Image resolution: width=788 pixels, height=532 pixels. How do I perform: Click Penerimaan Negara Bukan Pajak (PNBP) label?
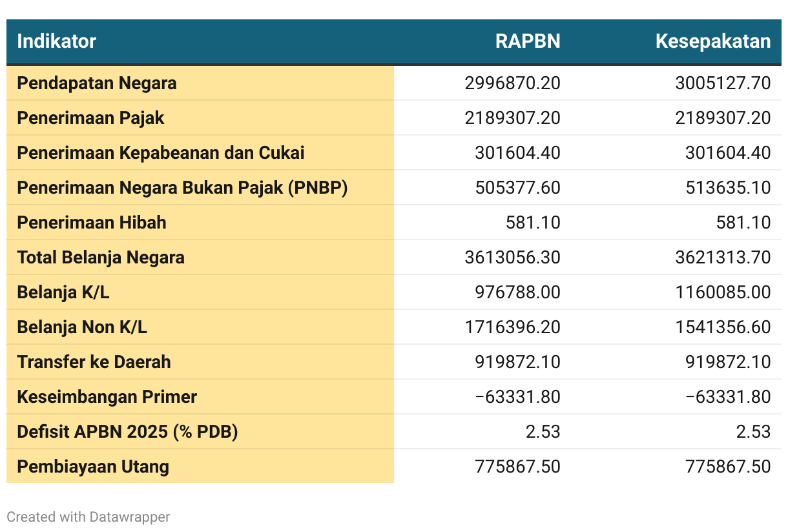point(182,188)
